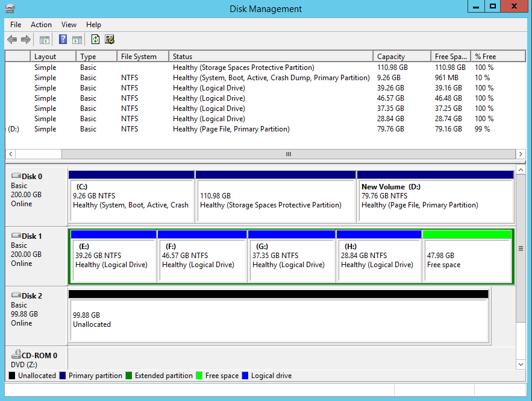Open the File menu

(16, 25)
